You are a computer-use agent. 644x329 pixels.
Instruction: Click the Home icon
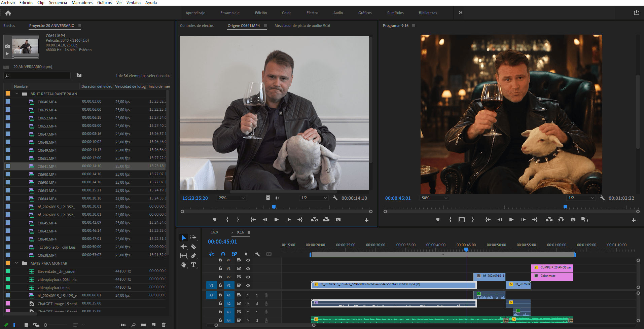pyautogui.click(x=8, y=13)
